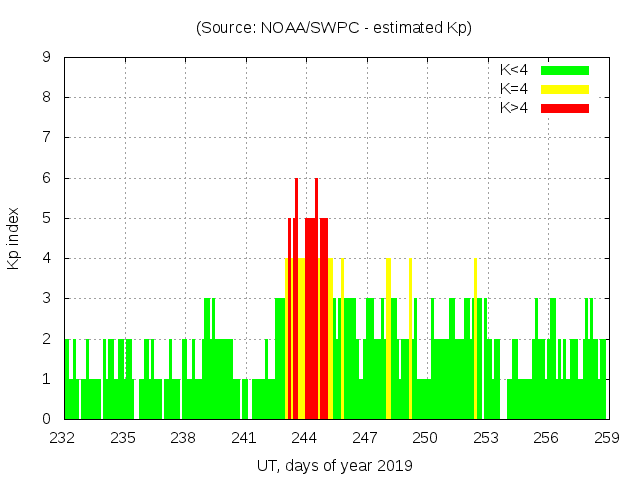Click the 'UT, days of year 2019' axis label
The width and height of the screenshot is (640, 480).
tap(334, 465)
